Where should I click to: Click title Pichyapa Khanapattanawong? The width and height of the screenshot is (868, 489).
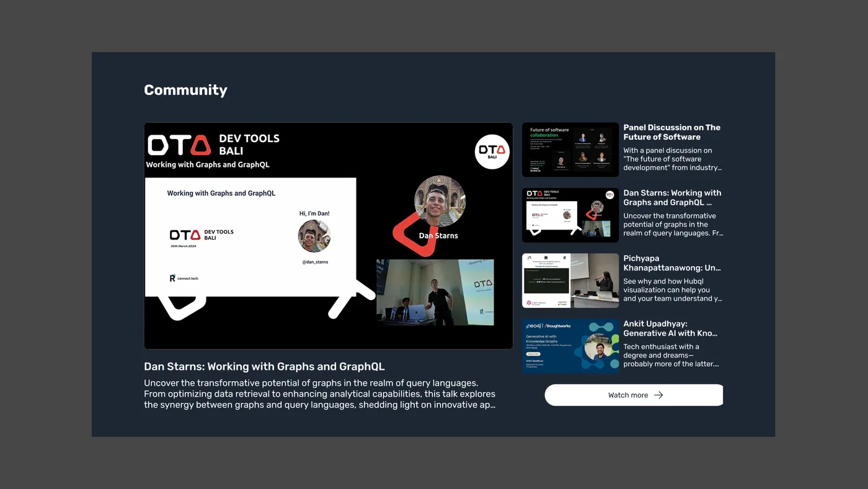pos(672,263)
